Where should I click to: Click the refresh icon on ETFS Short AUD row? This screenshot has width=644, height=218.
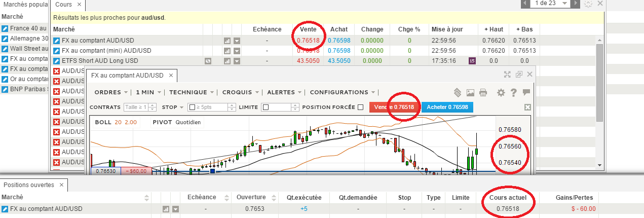pos(208,61)
